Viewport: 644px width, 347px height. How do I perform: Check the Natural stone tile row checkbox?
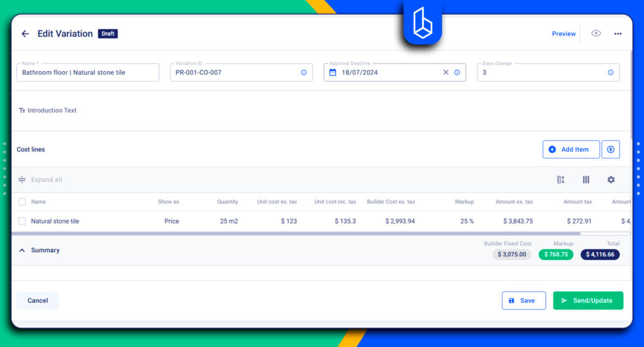[22, 221]
